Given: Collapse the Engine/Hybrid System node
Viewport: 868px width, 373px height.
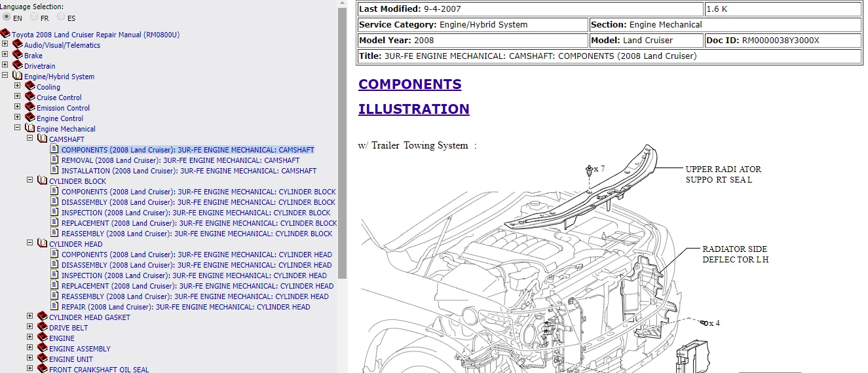Looking at the screenshot, I should click(x=5, y=76).
